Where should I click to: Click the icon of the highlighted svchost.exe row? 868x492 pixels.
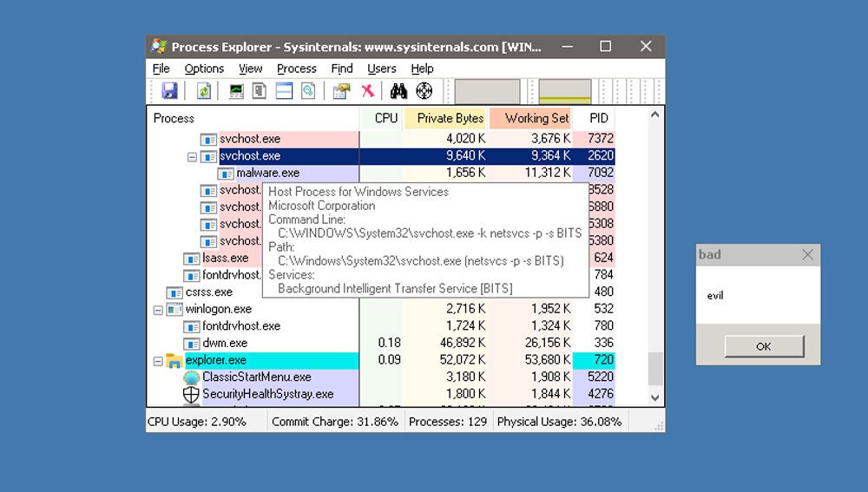point(208,156)
